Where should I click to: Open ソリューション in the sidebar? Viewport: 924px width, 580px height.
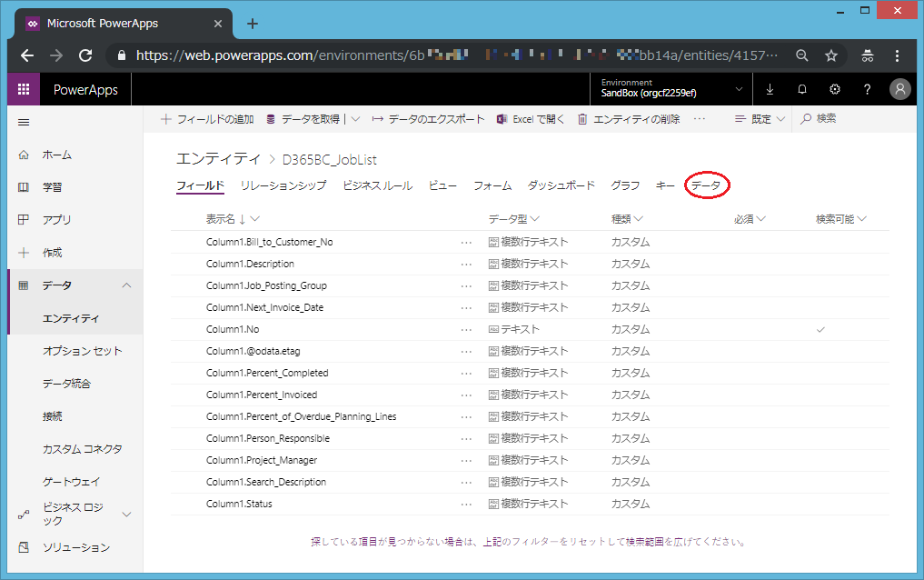[x=75, y=547]
